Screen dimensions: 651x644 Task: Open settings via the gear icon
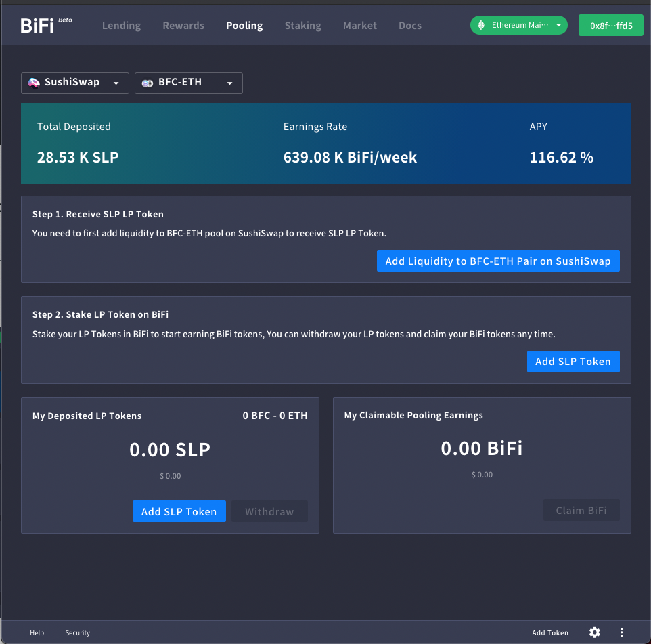[595, 632]
